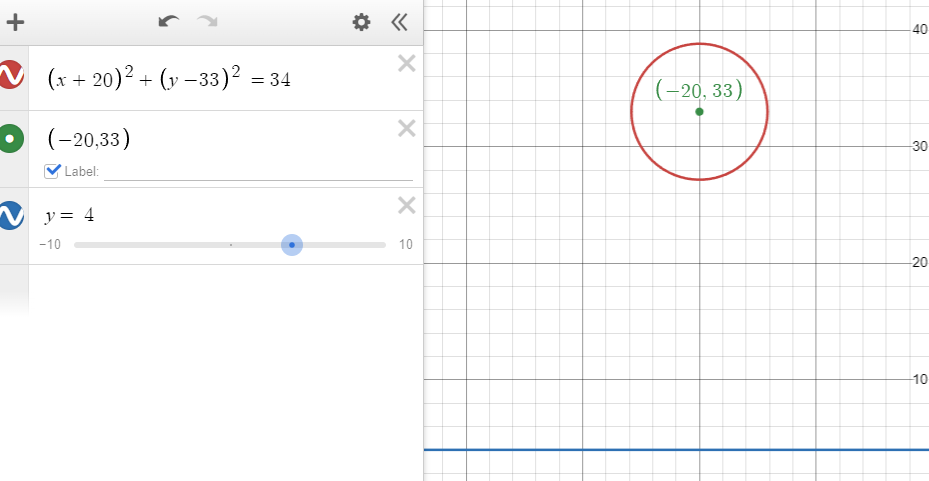
Task: Click the Undo arrow
Action: pos(169,22)
